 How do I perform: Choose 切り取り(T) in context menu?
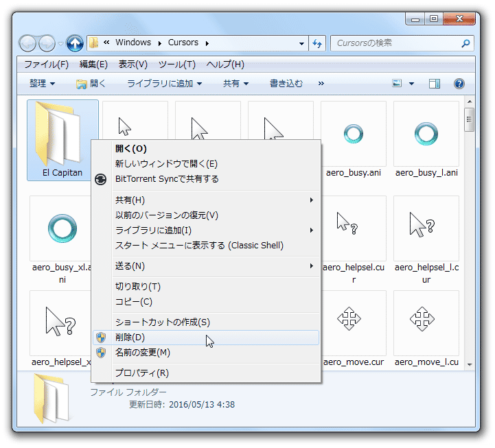tap(206, 287)
